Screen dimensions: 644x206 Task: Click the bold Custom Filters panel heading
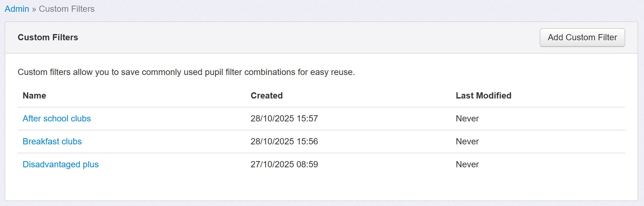pyautogui.click(x=48, y=37)
